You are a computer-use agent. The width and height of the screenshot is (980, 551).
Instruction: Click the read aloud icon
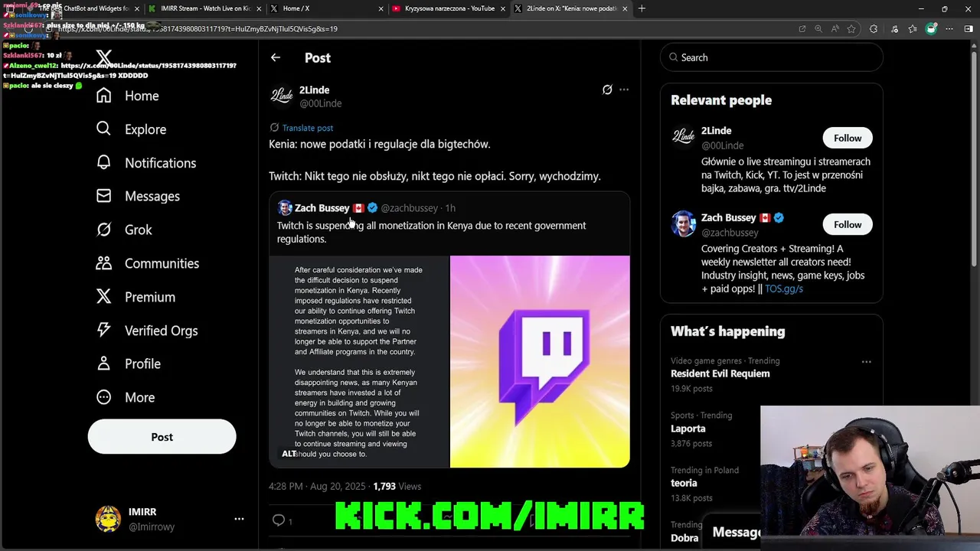835,29
